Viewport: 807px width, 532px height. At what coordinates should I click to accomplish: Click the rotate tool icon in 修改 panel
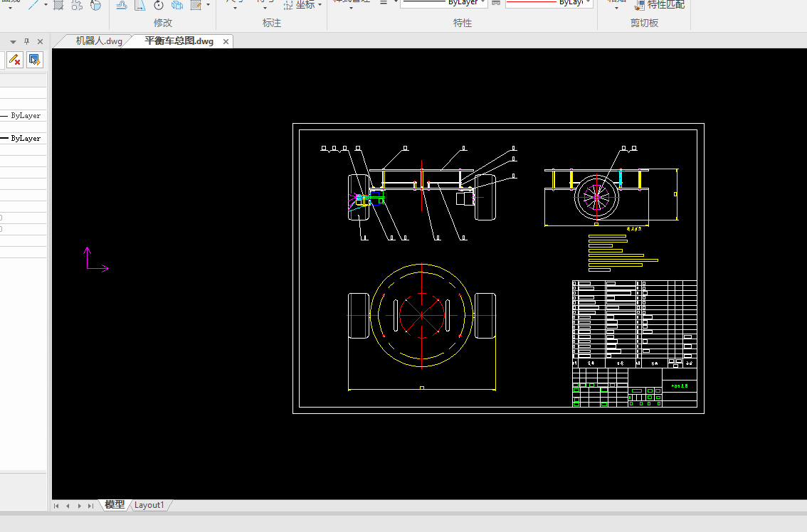(x=159, y=5)
